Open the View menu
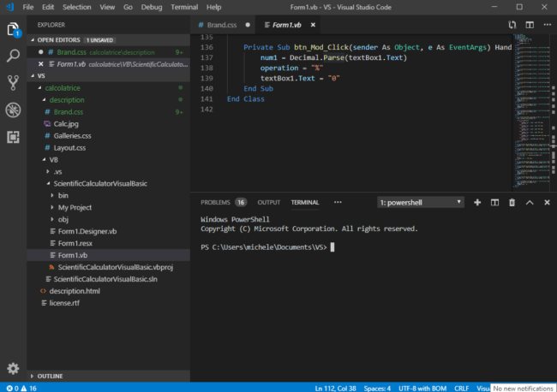The height and width of the screenshot is (392, 557). [107, 7]
